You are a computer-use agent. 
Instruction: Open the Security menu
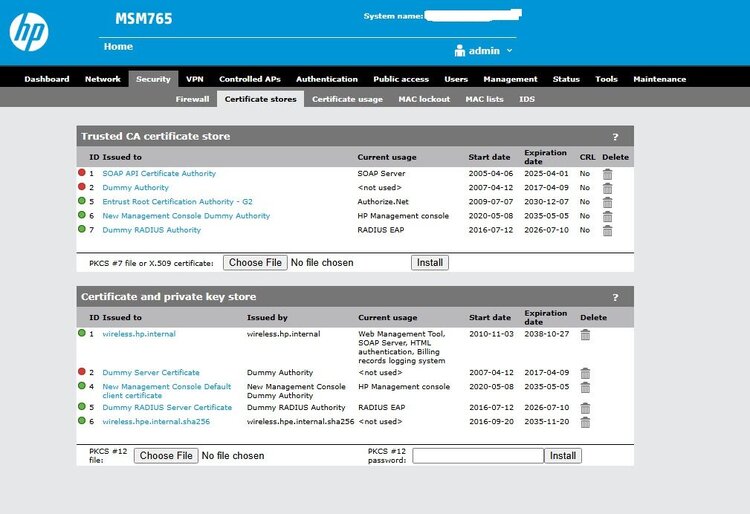pos(153,79)
